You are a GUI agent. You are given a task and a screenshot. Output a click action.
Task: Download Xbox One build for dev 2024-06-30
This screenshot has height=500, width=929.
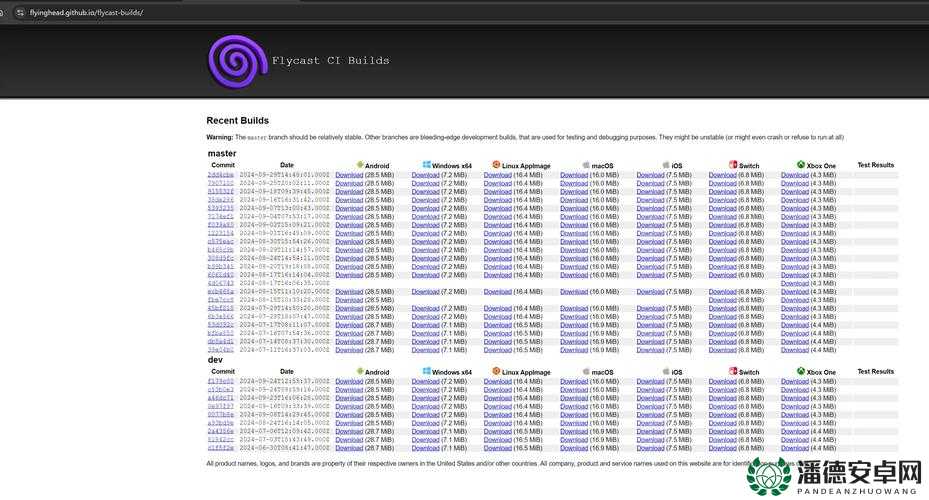pos(795,448)
